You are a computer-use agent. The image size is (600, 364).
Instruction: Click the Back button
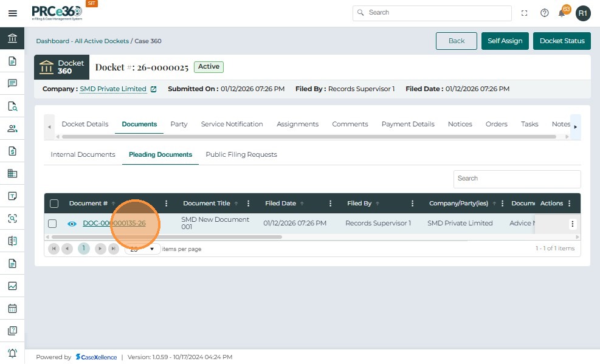pos(456,41)
